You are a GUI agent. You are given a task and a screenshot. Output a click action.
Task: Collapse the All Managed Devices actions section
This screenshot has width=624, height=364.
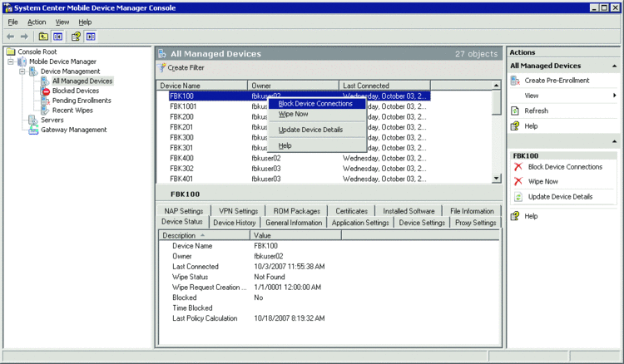(x=615, y=66)
